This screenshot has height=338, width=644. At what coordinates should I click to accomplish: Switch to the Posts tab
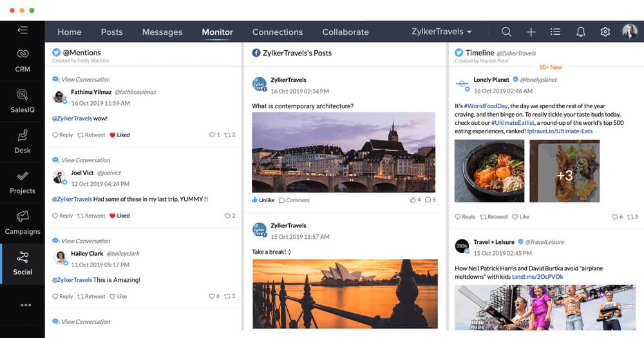(111, 32)
